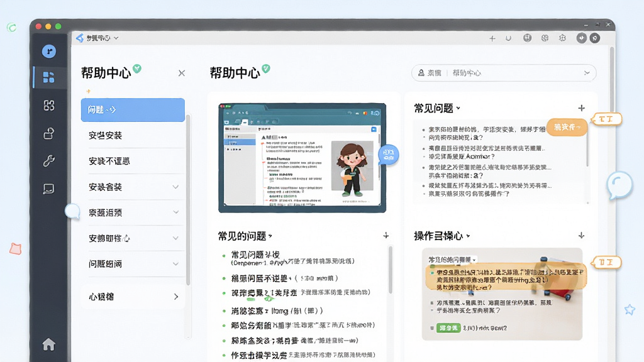Image resolution: width=644 pixels, height=362 pixels.
Task: Select the menu item starting with 安装不
Action: (x=133, y=161)
